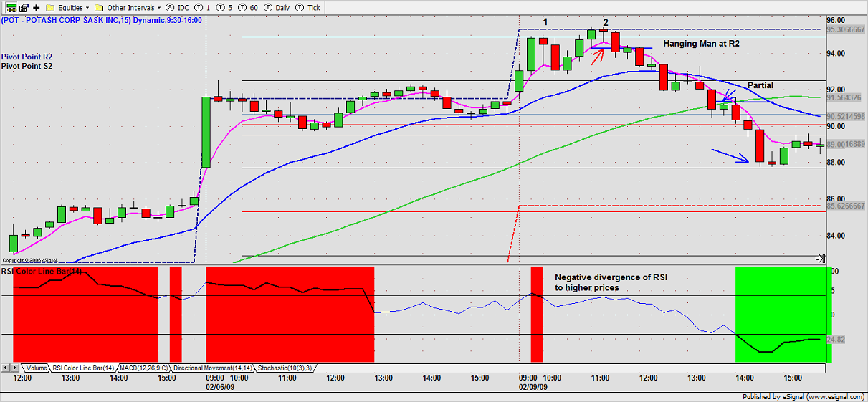Image resolution: width=868 pixels, height=402 pixels.
Task: Click the 90.5214598 price label
Action: pos(846,116)
